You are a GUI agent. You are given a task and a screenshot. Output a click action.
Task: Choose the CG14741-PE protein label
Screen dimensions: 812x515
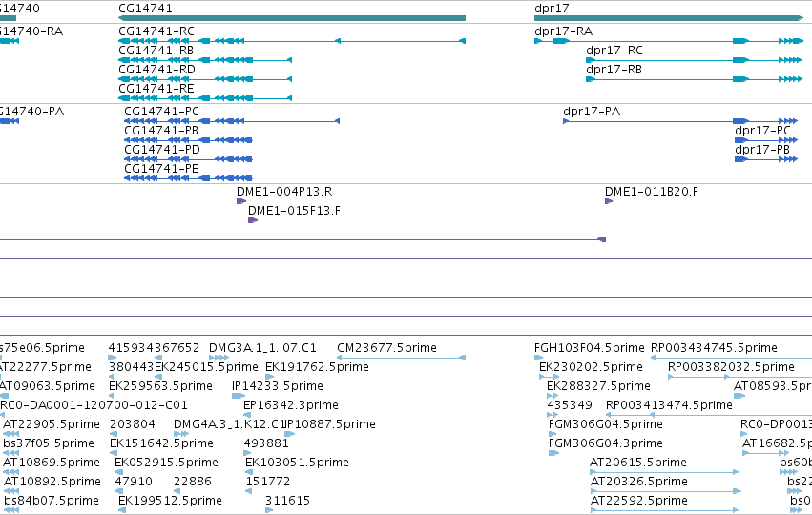coord(161,169)
